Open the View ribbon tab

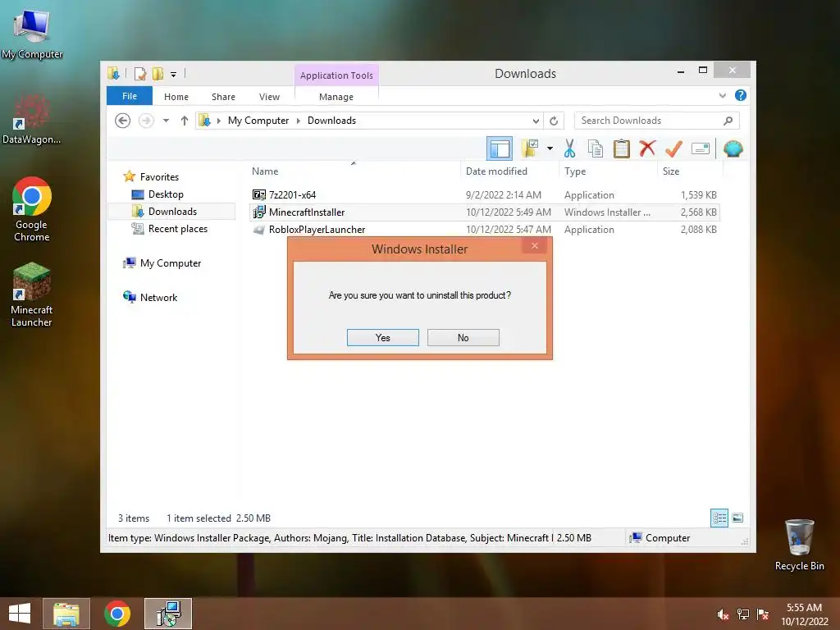point(269,97)
